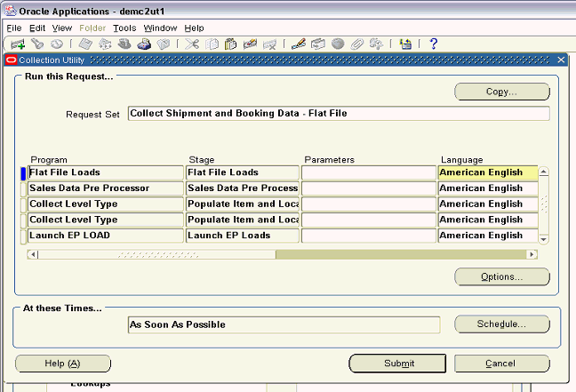
Task: Click the Delete Record toolbar icon
Action: (x=269, y=44)
